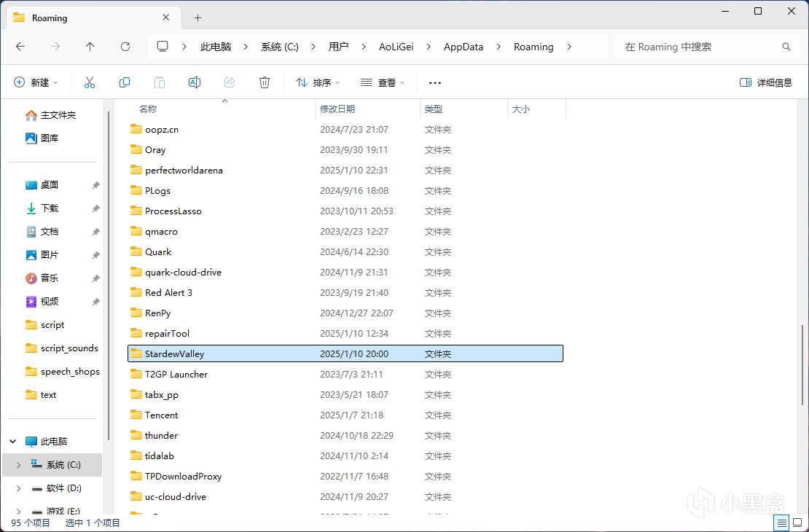Expand the 软件 (D:) drive node
The height and width of the screenshot is (532, 809).
[x=19, y=488]
